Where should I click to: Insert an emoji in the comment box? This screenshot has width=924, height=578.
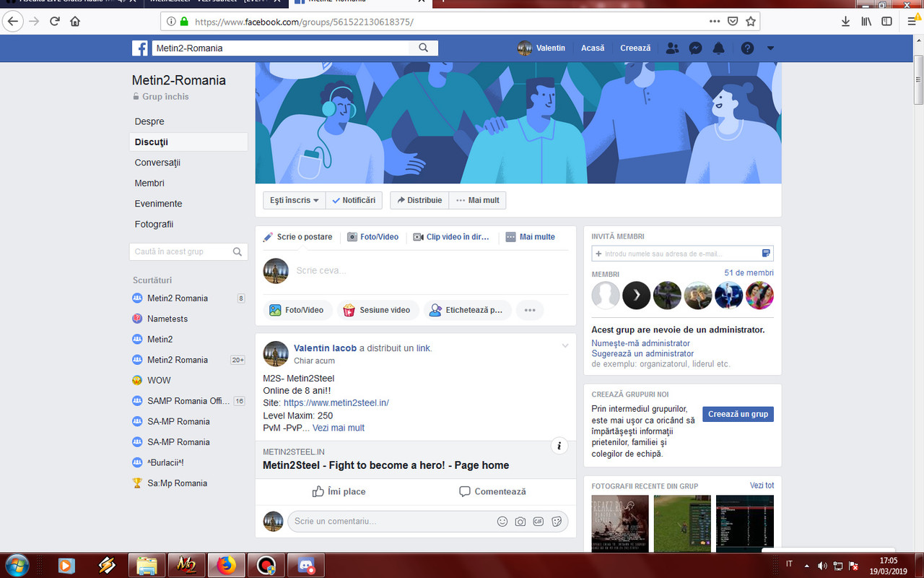(502, 521)
